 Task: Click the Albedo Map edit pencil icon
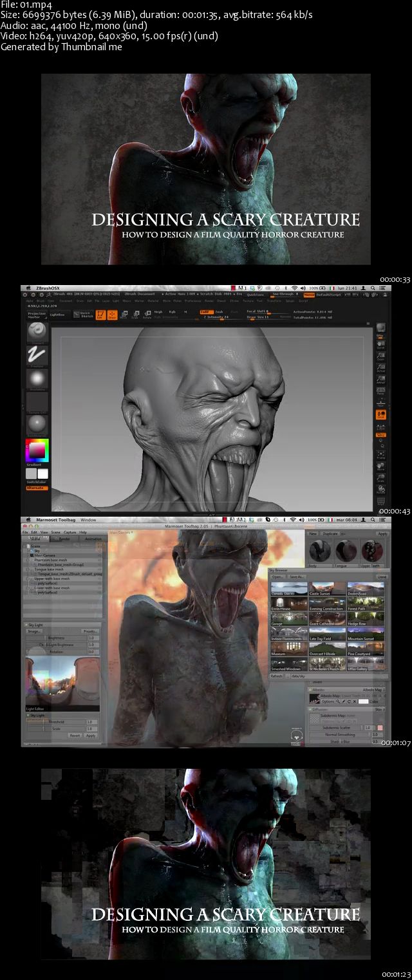[x=344, y=701]
